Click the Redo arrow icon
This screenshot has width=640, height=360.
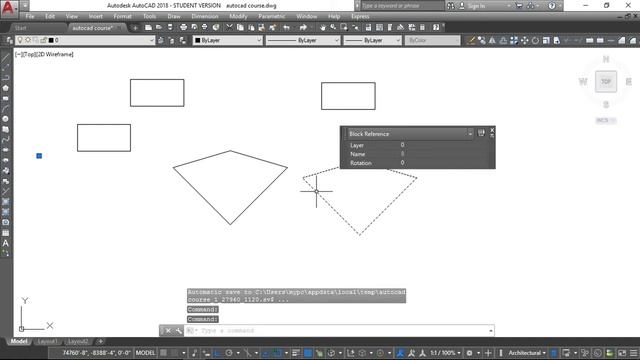[303, 27]
